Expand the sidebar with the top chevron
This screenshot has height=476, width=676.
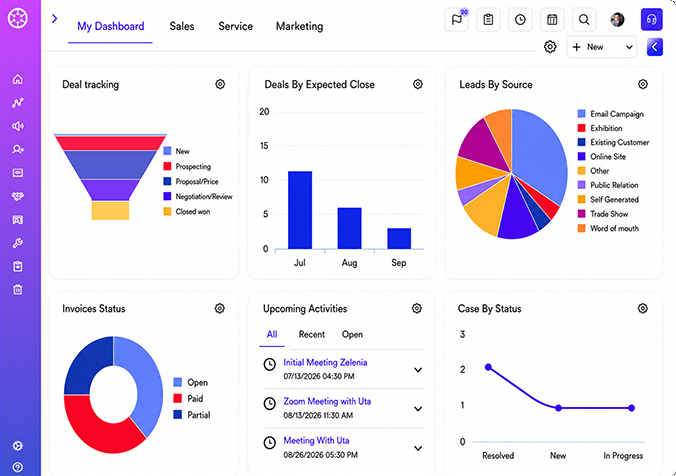click(54, 19)
